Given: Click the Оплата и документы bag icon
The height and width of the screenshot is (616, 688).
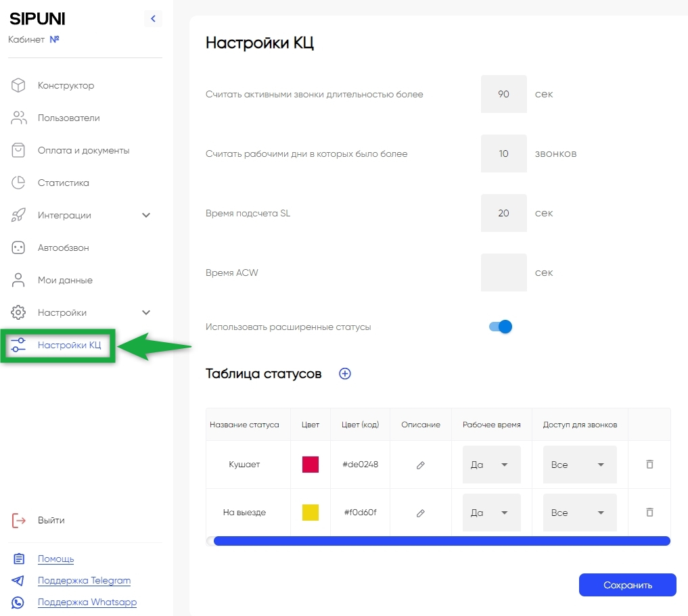Looking at the screenshot, I should 18,150.
